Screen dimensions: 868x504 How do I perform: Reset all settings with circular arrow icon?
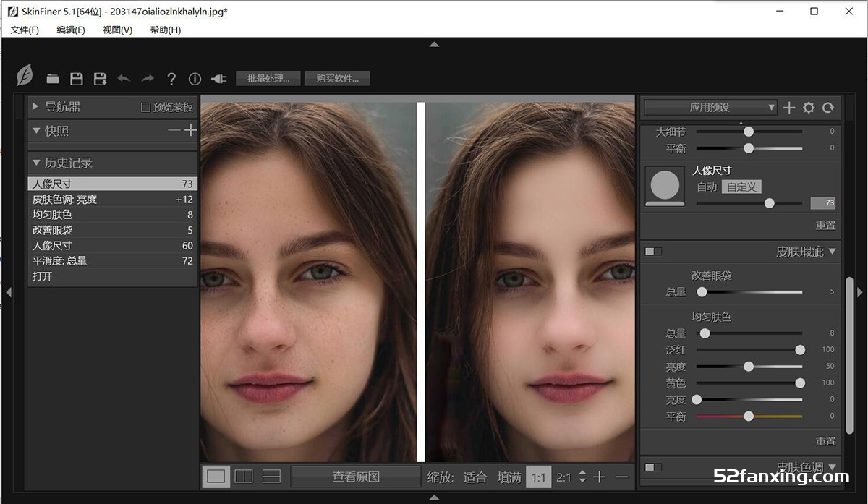click(x=828, y=107)
